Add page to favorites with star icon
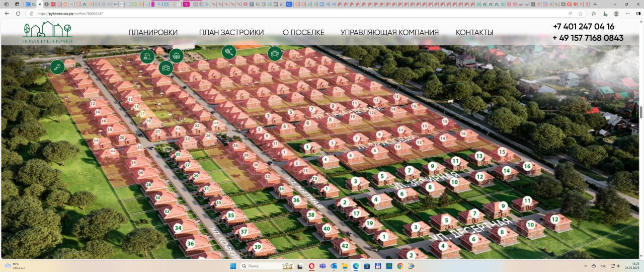The image size is (644, 272). click(x=580, y=14)
